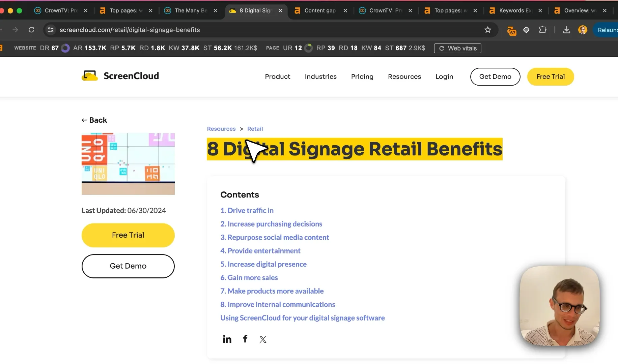Click the sidebar Get Demo button
Screen dimensions: 618x364
128,266
